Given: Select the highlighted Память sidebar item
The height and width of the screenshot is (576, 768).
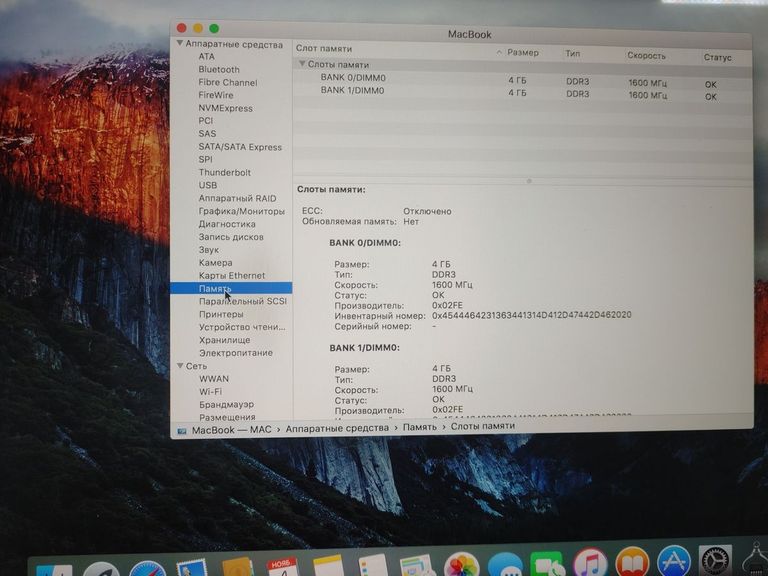Looking at the screenshot, I should [231, 288].
